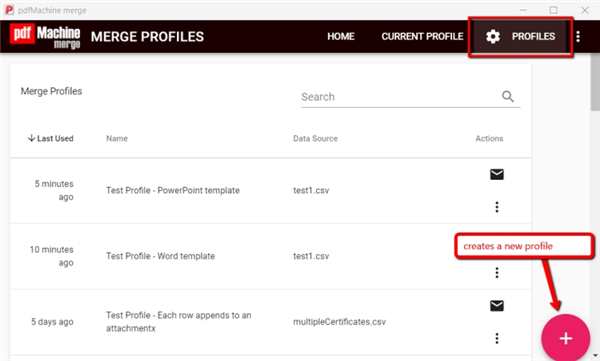Open the CURRENT PROFILE tab
This screenshot has height=361, width=600.
(422, 36)
